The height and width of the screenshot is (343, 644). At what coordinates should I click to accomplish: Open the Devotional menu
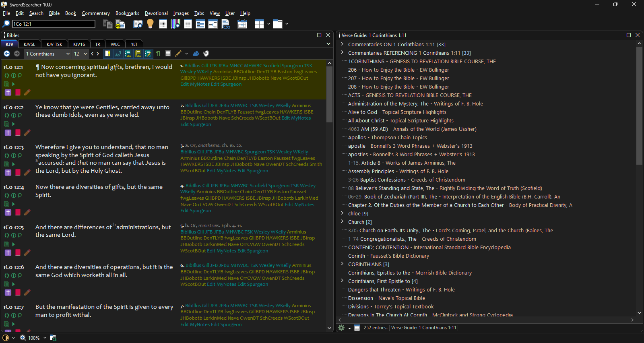[156, 13]
